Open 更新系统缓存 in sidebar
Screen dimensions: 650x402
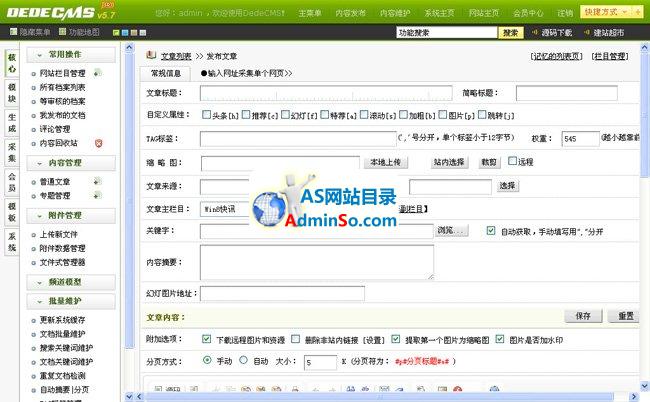coord(62,320)
